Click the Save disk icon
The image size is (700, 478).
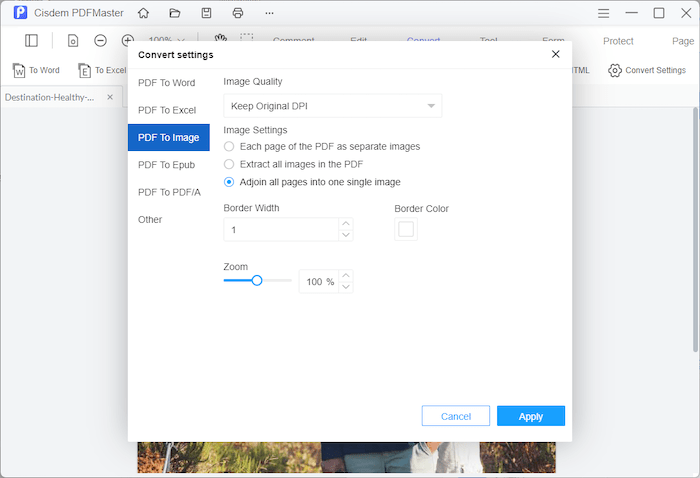(x=206, y=13)
